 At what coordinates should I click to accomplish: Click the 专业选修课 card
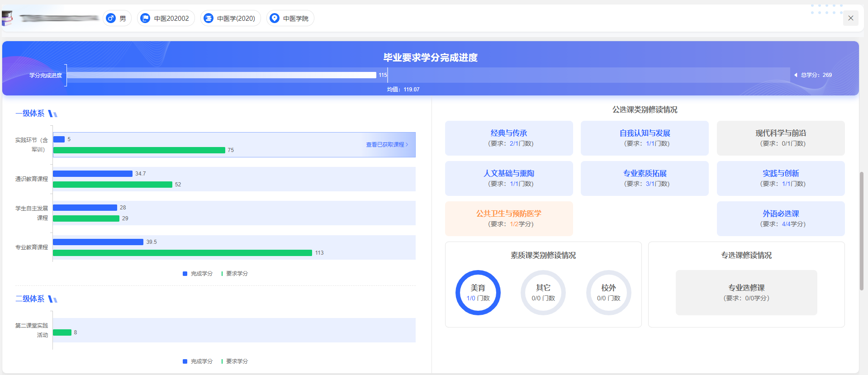point(746,293)
